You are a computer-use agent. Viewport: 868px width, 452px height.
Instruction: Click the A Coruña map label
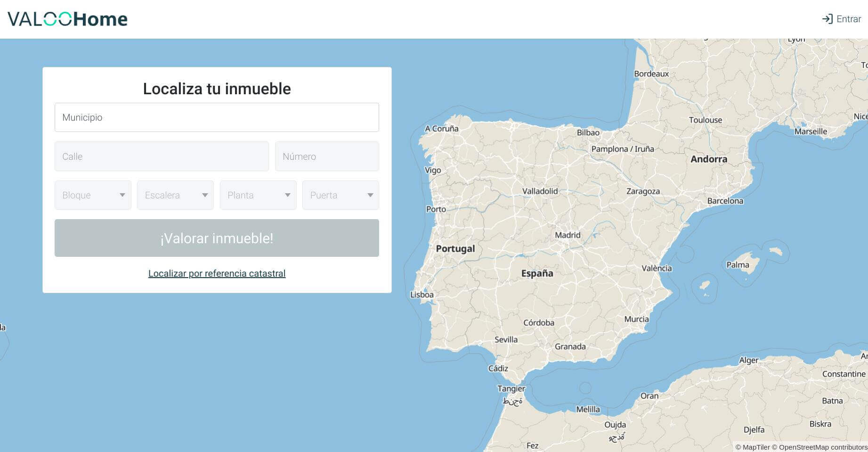[442, 128]
